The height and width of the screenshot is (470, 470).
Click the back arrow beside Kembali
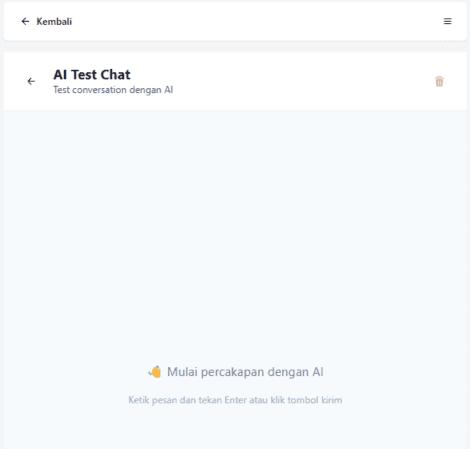tap(25, 22)
